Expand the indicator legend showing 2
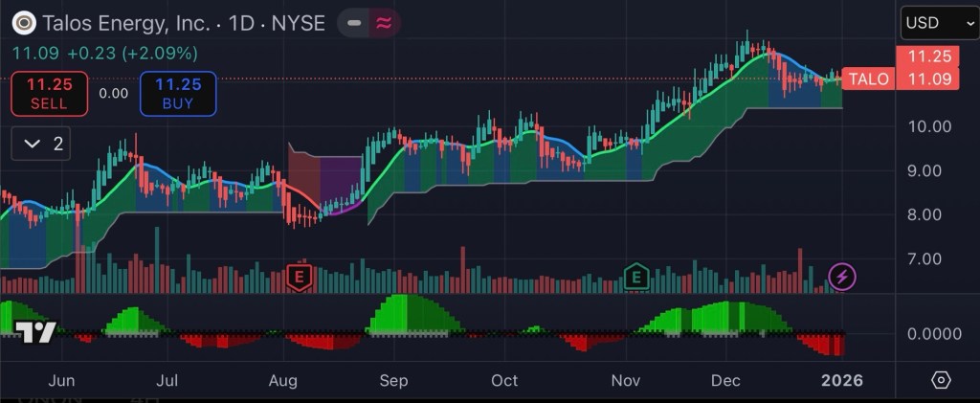980x403 pixels. (x=46, y=144)
